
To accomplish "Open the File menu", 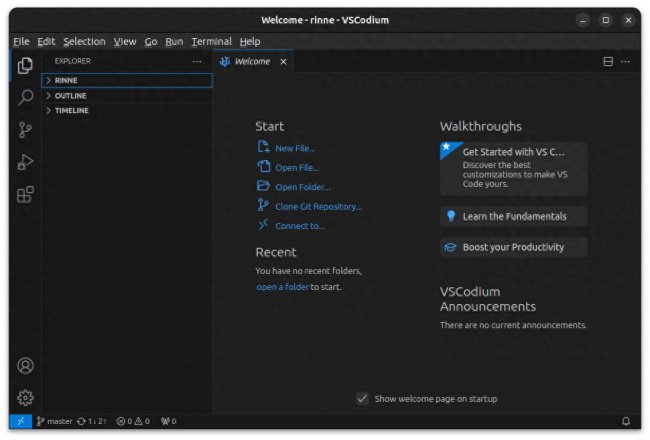I will pyautogui.click(x=21, y=41).
